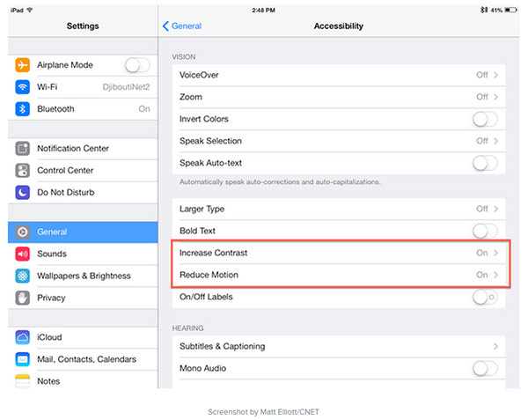Expand VoiceOver settings chevron
Screen dimensions: 528x420
click(x=495, y=75)
